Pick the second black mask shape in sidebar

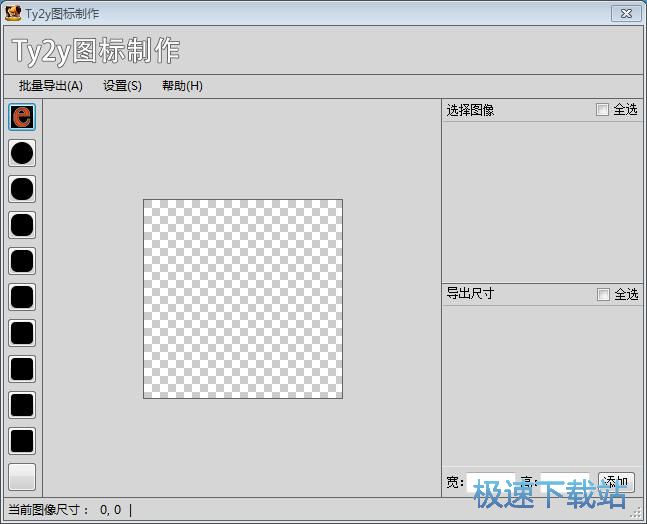22,189
